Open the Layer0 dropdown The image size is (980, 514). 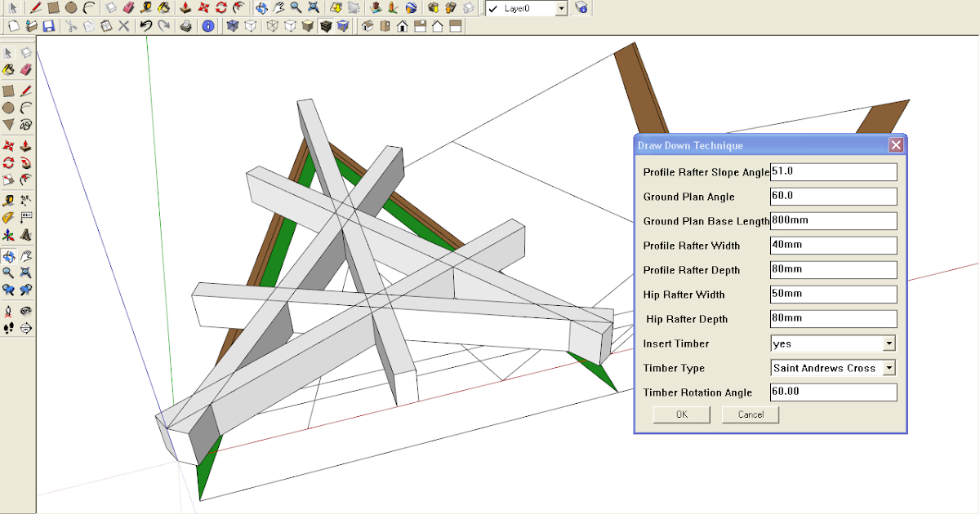click(x=561, y=8)
